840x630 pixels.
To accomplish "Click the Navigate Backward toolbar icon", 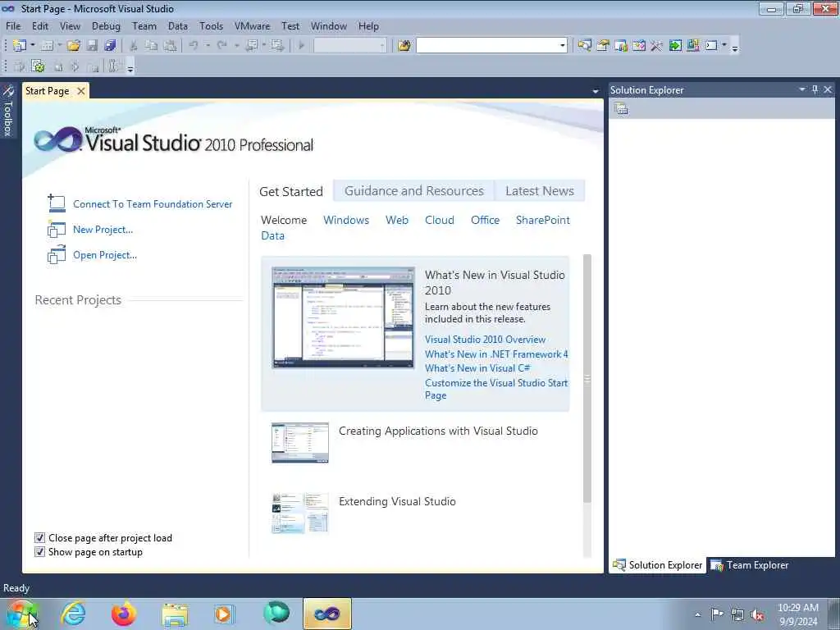I will tap(251, 46).
